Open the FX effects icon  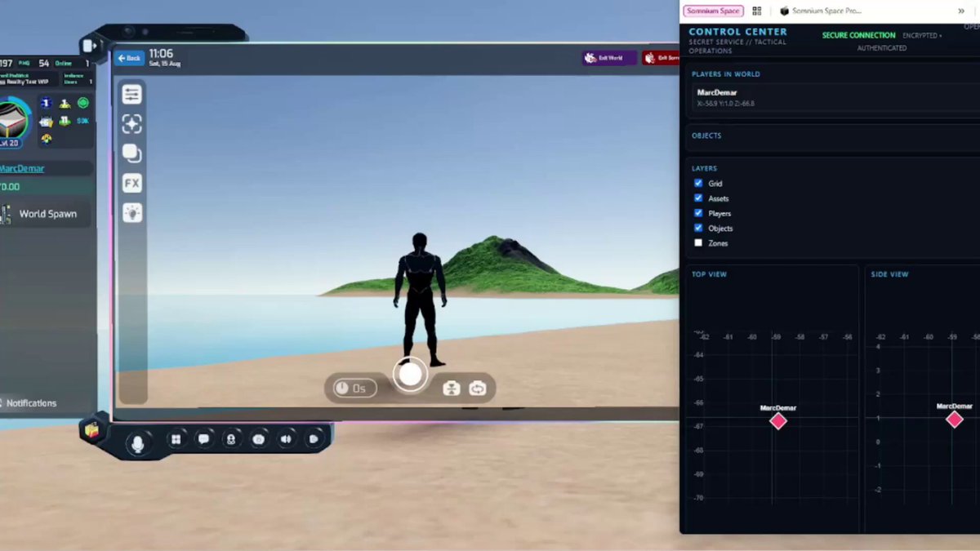(131, 183)
